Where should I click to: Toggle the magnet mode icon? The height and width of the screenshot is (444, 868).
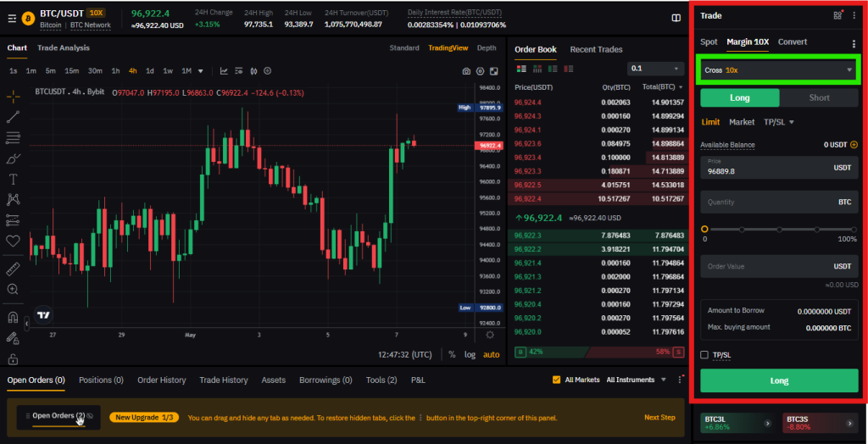(14, 317)
